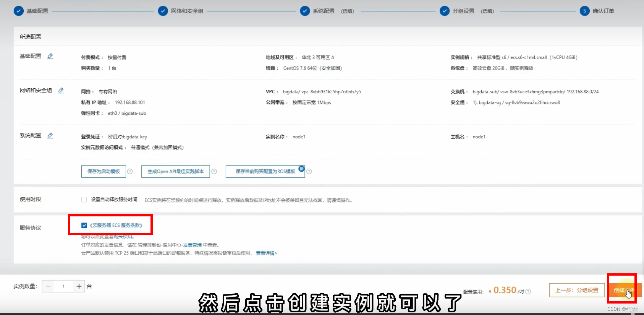Open the 购买须知 link
Viewport: 644px width, 315px height.
point(123,237)
